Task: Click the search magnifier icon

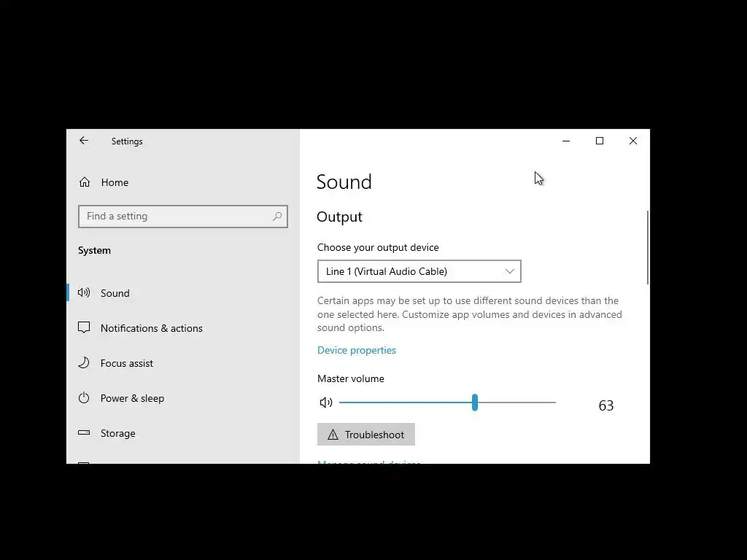Action: click(276, 216)
